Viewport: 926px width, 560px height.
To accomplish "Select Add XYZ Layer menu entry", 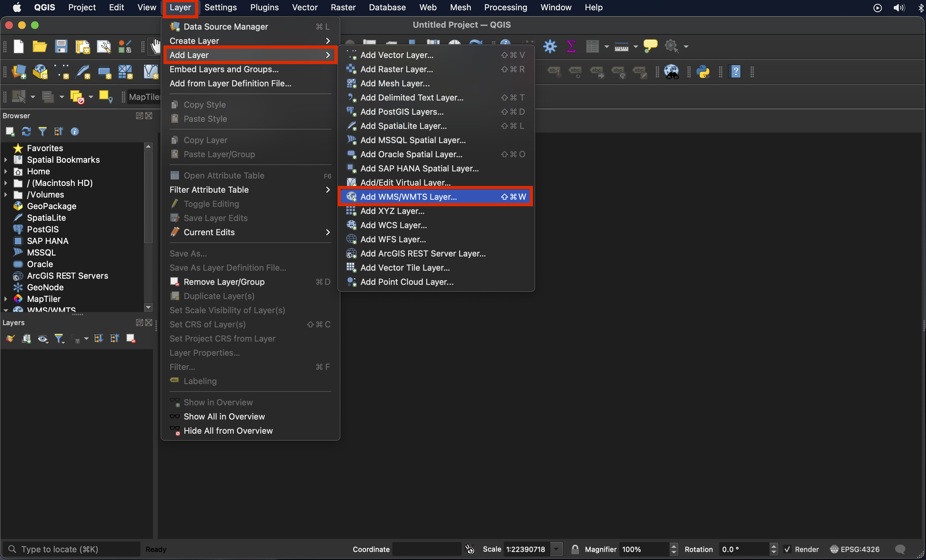I will tap(392, 211).
